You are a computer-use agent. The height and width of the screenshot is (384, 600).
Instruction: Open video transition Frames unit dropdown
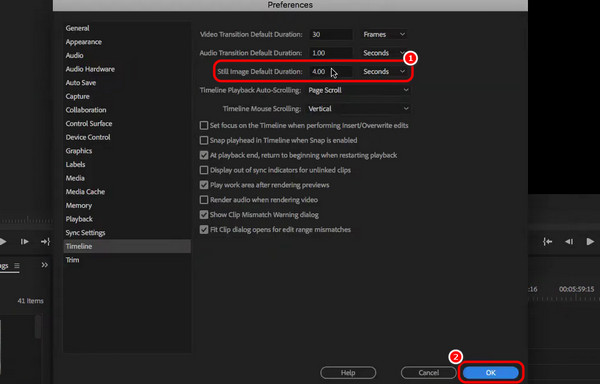click(384, 34)
